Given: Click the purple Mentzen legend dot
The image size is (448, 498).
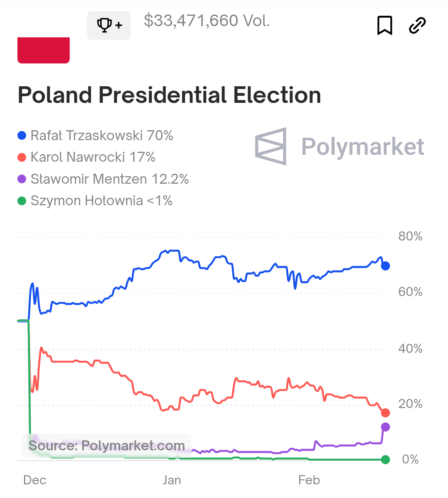Looking at the screenshot, I should pos(22,179).
